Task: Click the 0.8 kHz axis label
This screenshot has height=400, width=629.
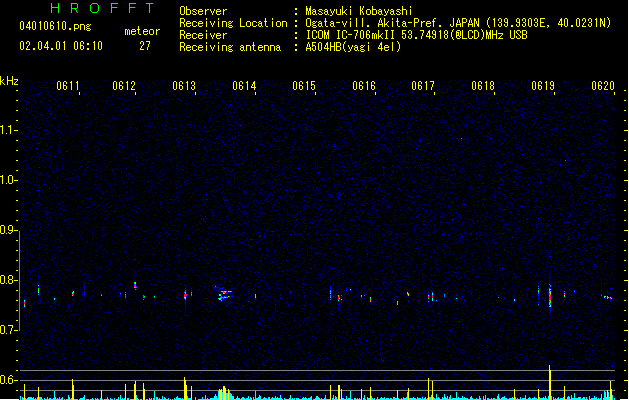Action: coord(8,280)
